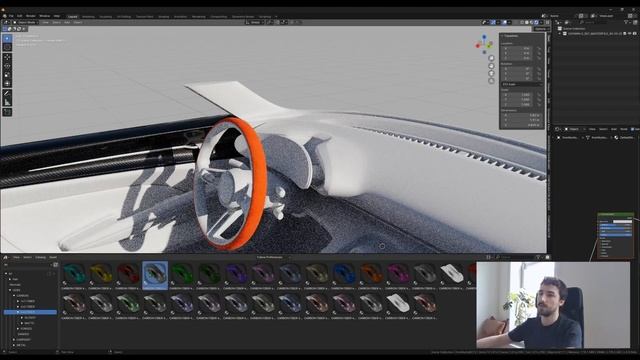Select the Move tool
Screen dimensions: 640x360
click(x=7, y=57)
